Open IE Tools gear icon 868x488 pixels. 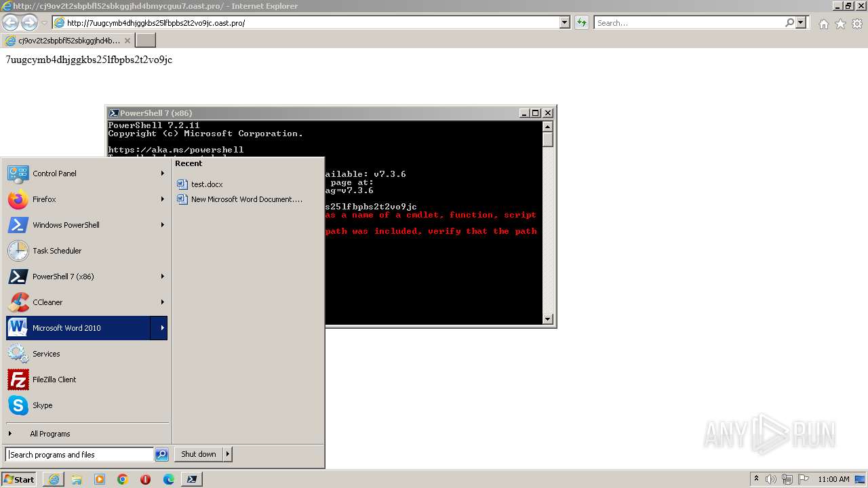857,24
